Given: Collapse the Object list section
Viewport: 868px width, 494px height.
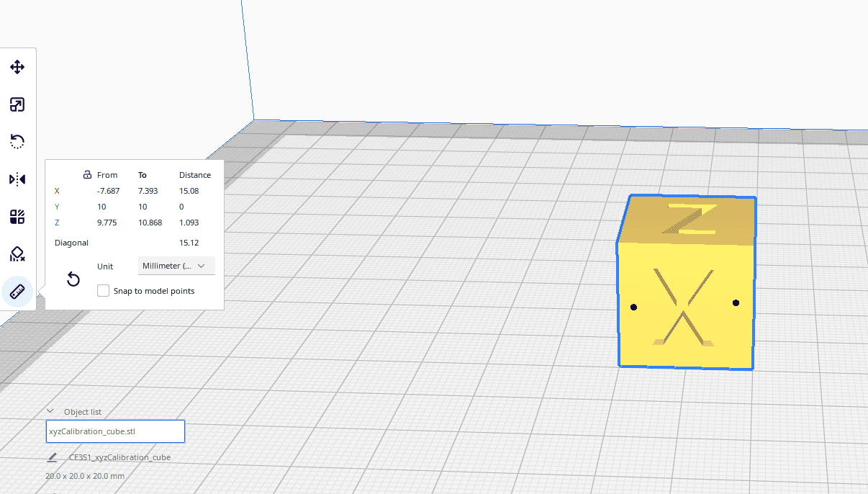Looking at the screenshot, I should point(50,411).
